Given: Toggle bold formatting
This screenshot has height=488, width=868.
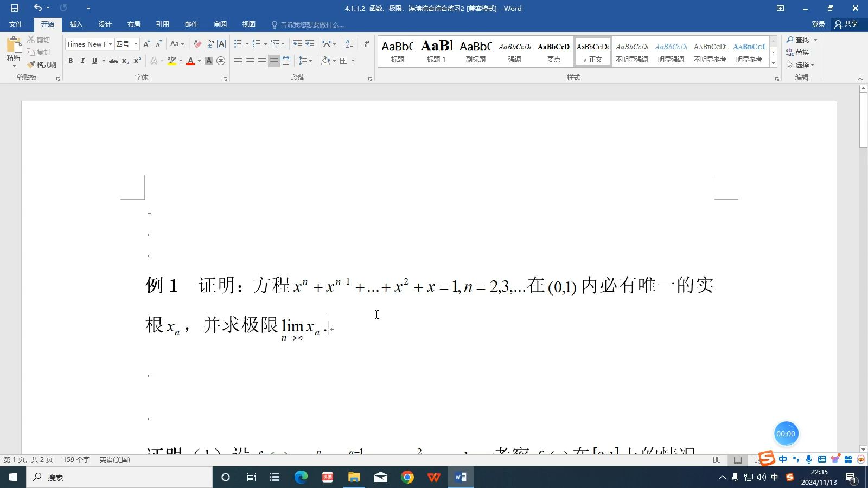Looking at the screenshot, I should (x=71, y=61).
